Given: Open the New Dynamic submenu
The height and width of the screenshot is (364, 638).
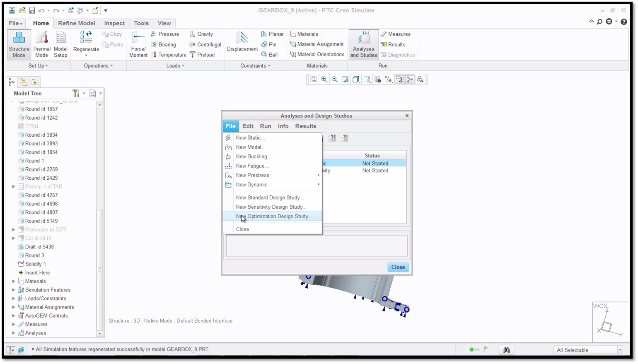Looking at the screenshot, I should 273,185.
